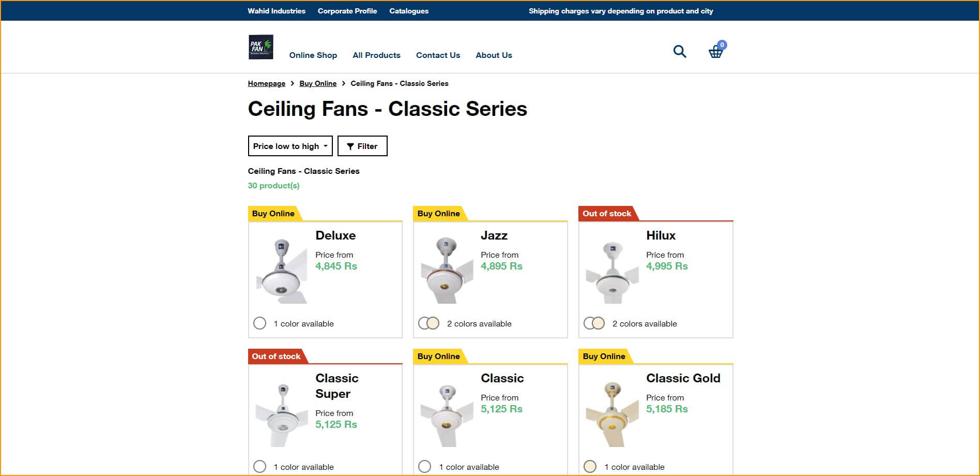This screenshot has width=980, height=476.
Task: Open the shopping basket icon
Action: point(715,52)
